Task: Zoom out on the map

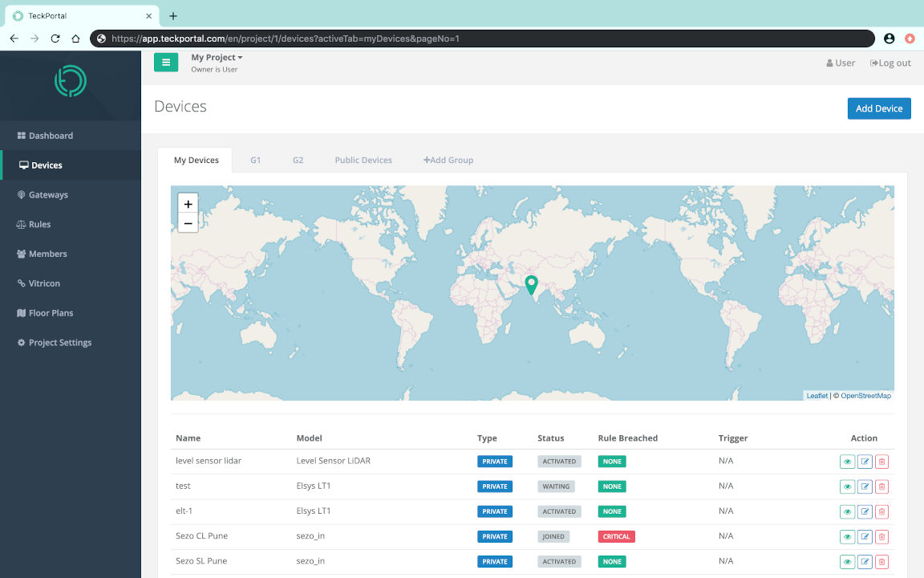Action: click(x=188, y=223)
